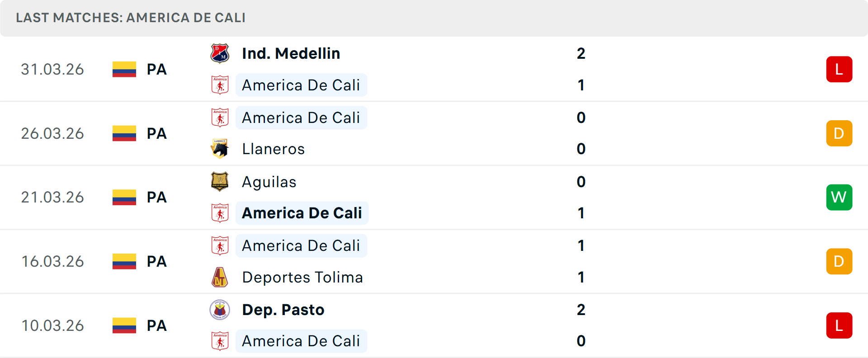Click the Aguilas club badge
The width and height of the screenshot is (868, 358).
[x=220, y=182]
